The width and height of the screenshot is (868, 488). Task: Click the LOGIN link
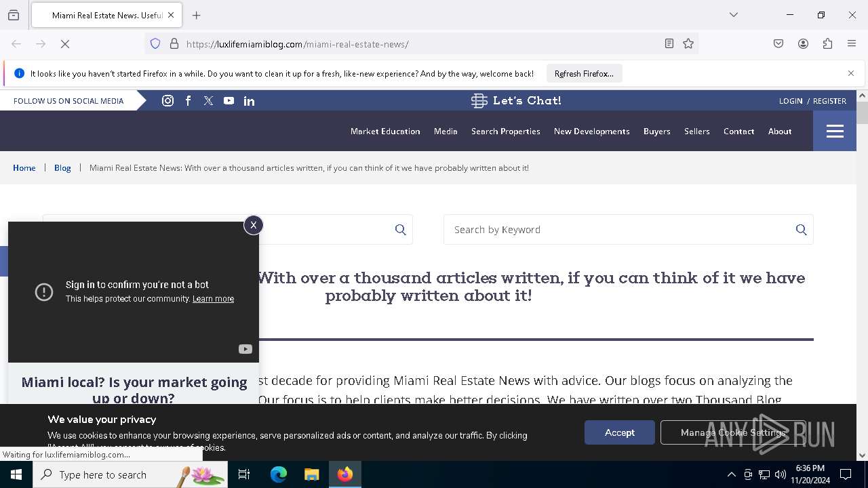pyautogui.click(x=791, y=101)
